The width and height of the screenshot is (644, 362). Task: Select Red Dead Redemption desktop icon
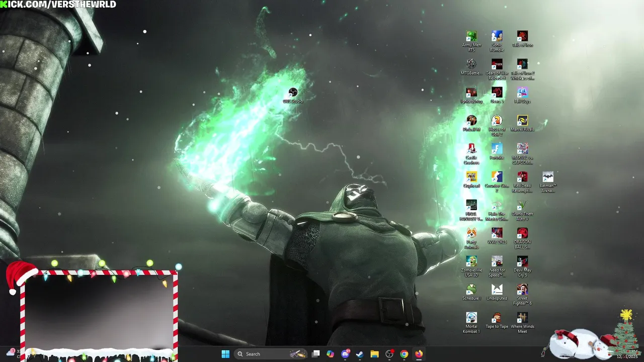click(522, 182)
